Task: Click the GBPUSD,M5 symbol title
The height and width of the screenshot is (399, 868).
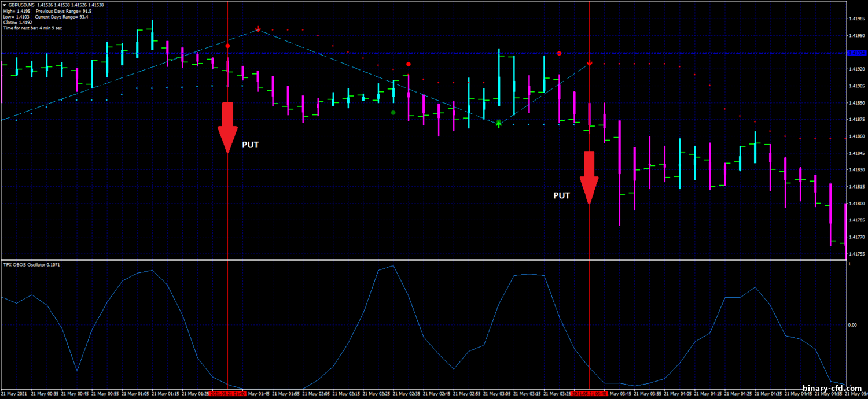Action: coord(23,5)
